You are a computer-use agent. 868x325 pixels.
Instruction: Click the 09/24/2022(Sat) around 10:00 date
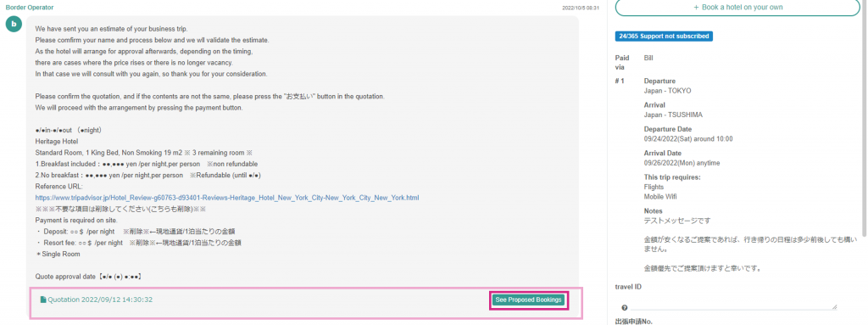[688, 138]
